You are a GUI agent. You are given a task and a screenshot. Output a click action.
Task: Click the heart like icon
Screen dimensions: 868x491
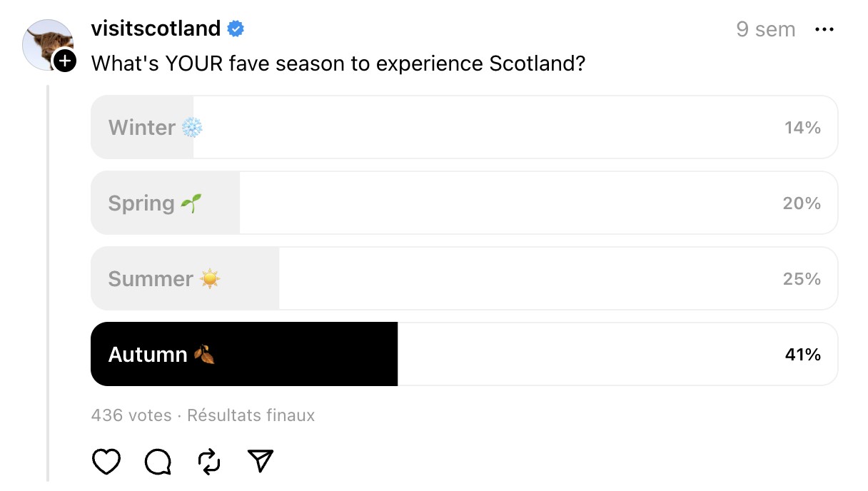click(106, 462)
